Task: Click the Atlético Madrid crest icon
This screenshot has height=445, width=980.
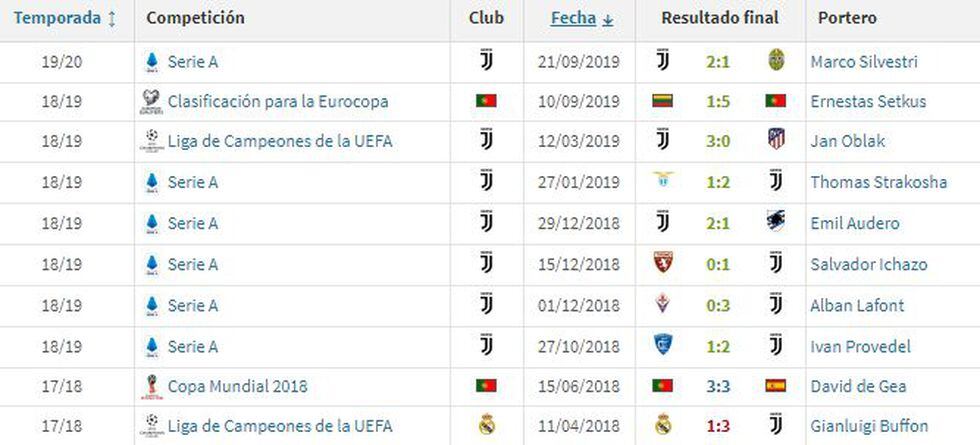Action: tap(775, 142)
